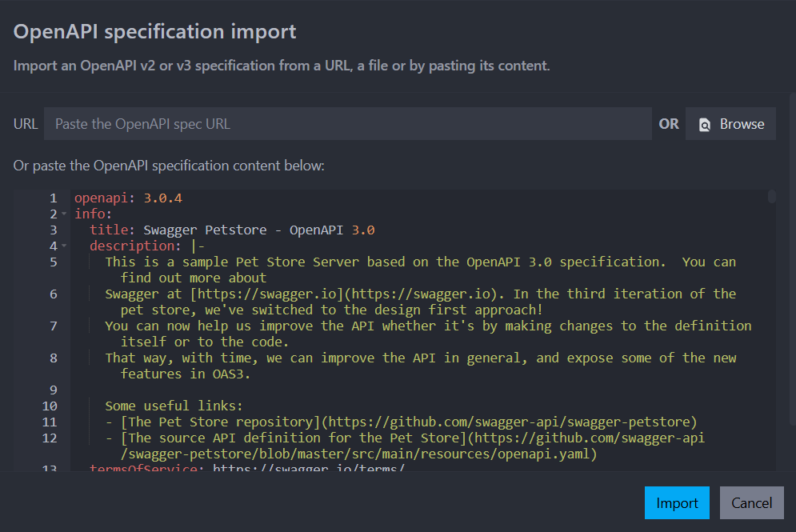This screenshot has width=796, height=532.
Task: Place cursor on 'Some useful links:' text
Action: pyautogui.click(x=174, y=406)
